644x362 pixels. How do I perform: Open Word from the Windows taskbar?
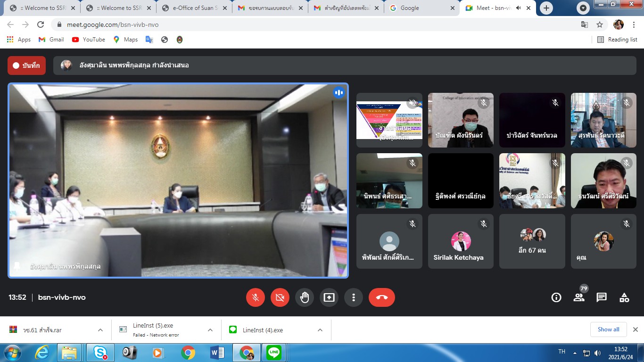click(217, 352)
